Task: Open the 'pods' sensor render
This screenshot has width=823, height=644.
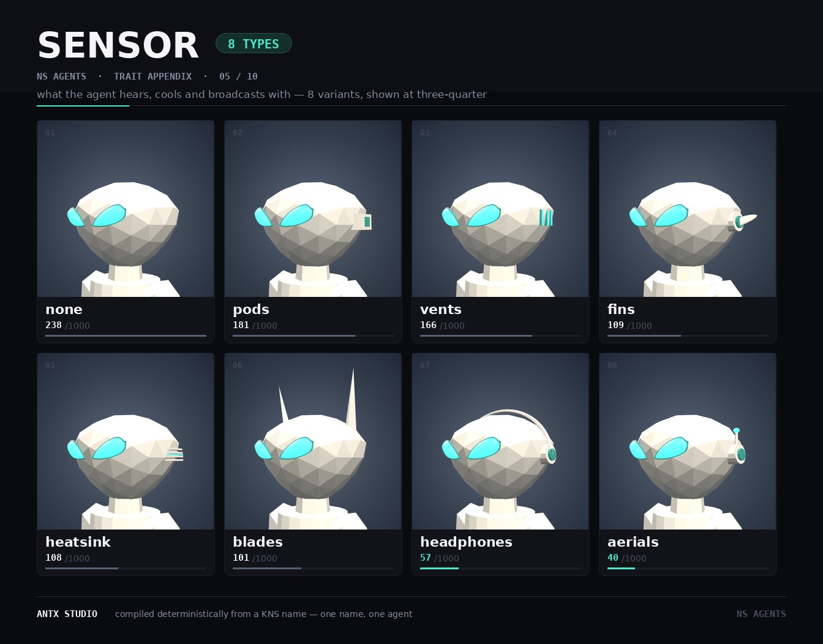Action: [313, 209]
